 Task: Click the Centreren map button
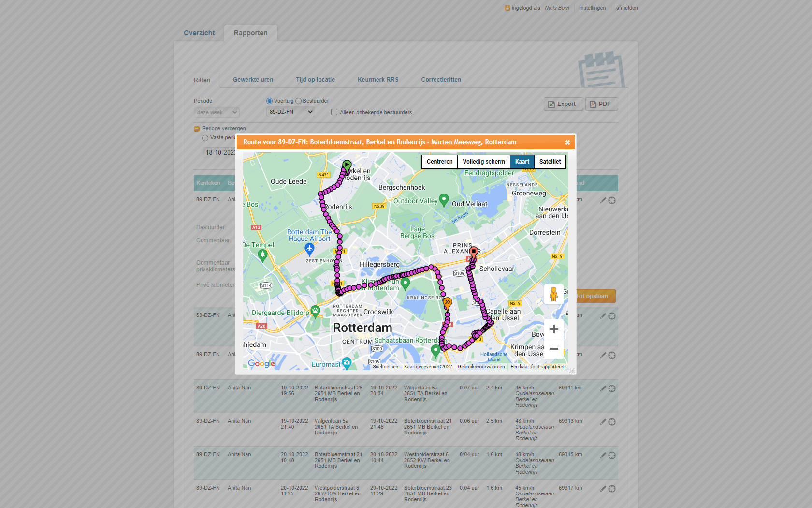pyautogui.click(x=439, y=162)
